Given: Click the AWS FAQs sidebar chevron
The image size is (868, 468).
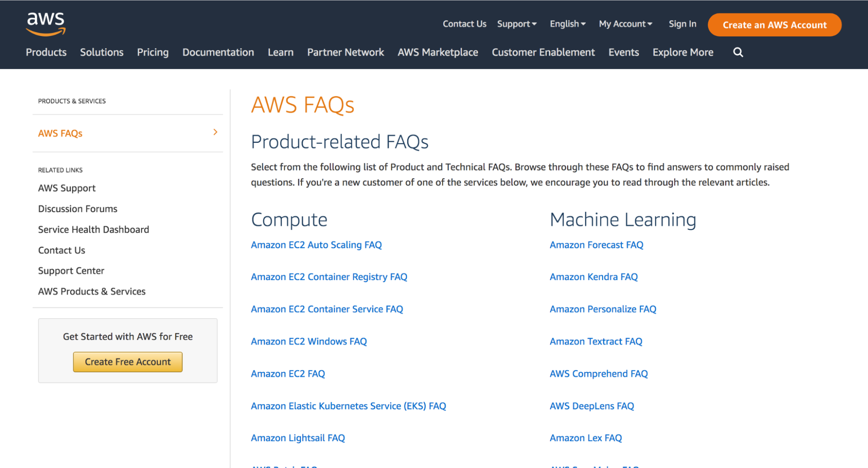Looking at the screenshot, I should tap(215, 132).
